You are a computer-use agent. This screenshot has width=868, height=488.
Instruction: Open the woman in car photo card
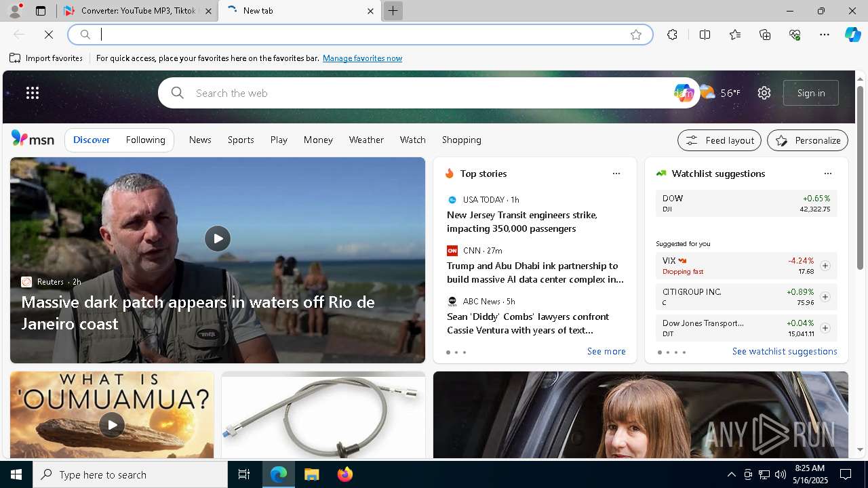point(641,415)
